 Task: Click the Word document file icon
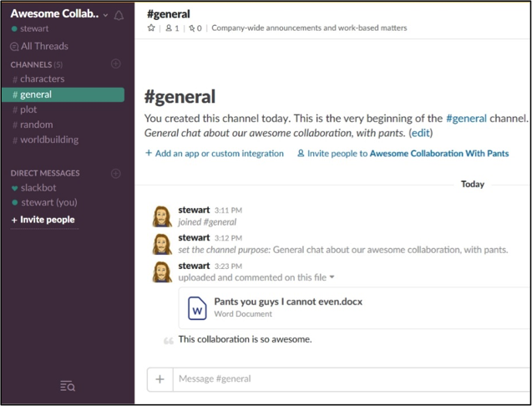(199, 307)
